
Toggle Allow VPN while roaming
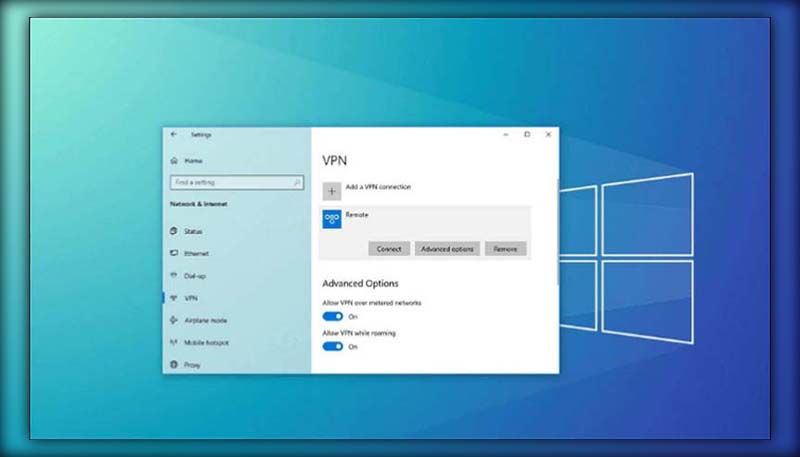[333, 346]
